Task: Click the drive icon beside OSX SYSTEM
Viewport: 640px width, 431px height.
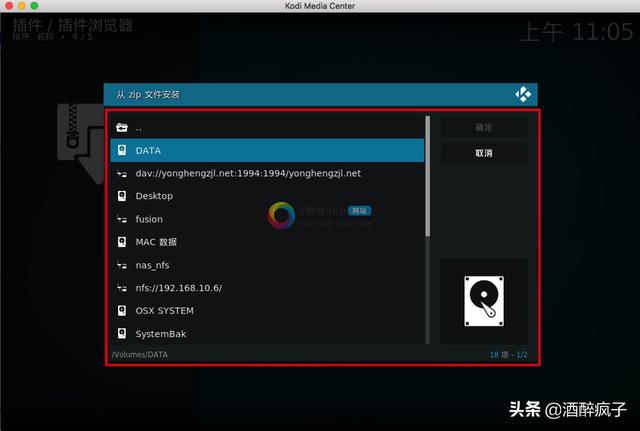Action: pos(122,311)
